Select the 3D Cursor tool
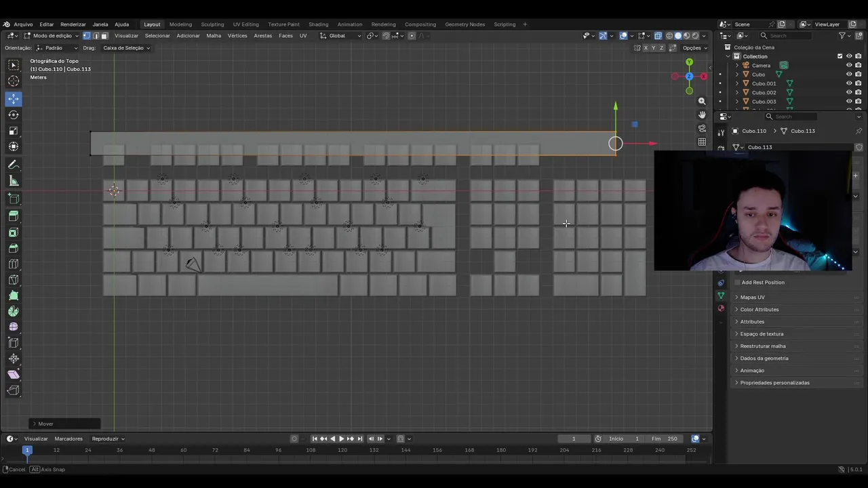 coord(14,81)
